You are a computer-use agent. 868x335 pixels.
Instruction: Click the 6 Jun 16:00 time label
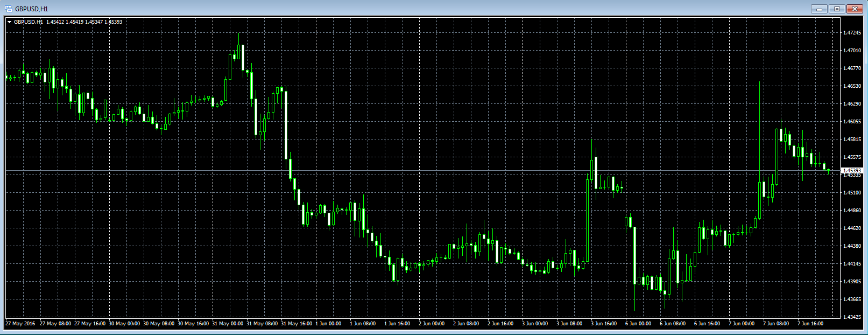pos(707,324)
